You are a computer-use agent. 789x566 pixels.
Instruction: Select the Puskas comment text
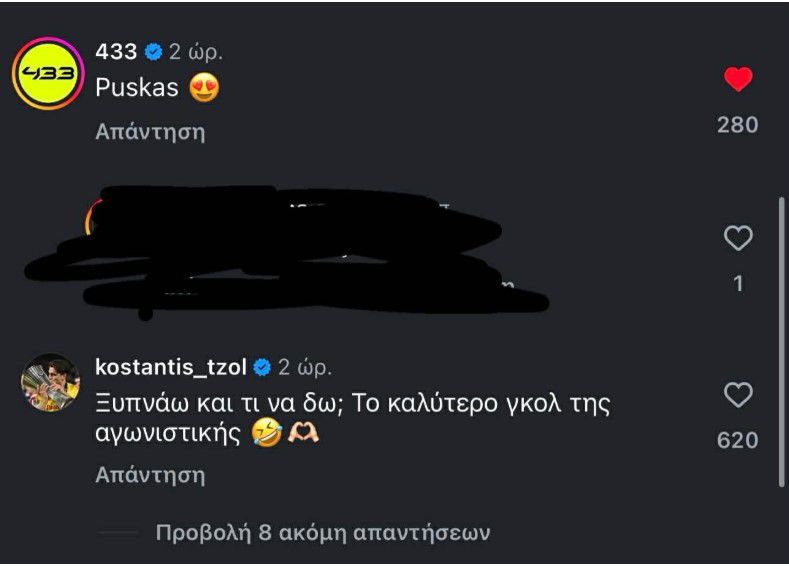tap(137, 88)
